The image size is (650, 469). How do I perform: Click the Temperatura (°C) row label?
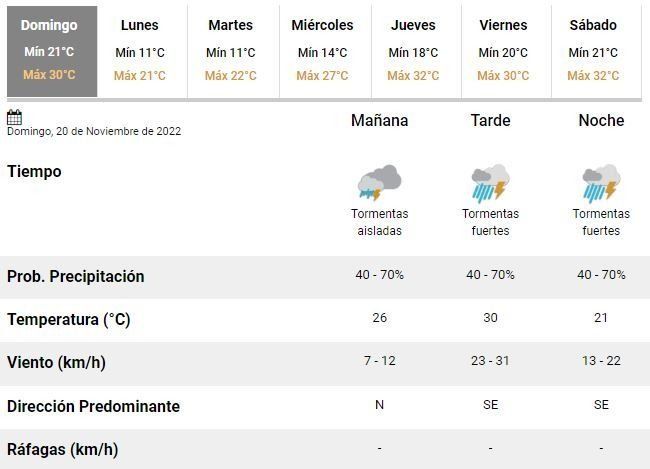click(69, 320)
